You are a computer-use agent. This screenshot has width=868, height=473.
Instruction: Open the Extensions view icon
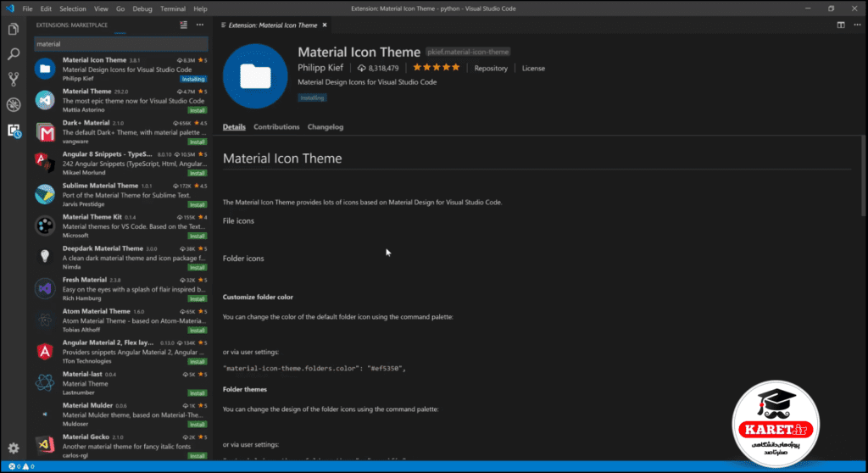pos(14,131)
